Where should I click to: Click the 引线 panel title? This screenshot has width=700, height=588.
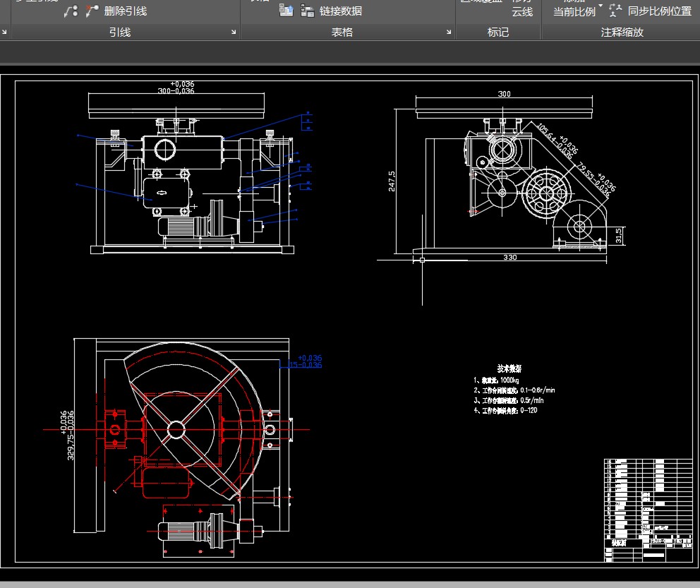point(120,32)
